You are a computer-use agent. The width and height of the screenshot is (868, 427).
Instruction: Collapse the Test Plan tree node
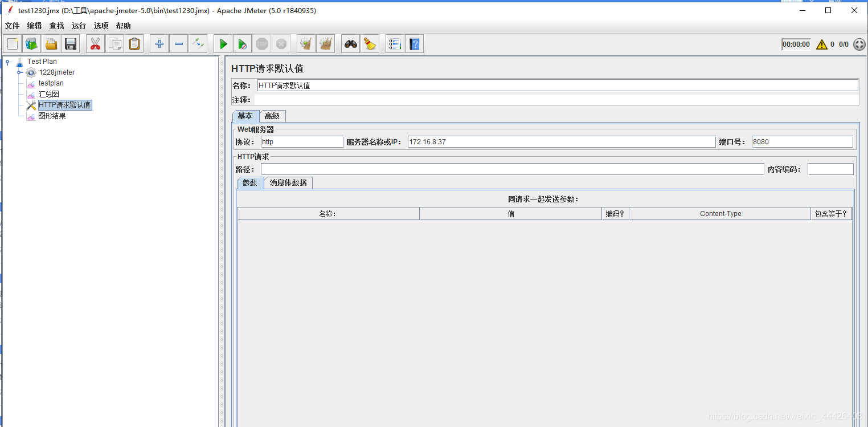point(7,62)
